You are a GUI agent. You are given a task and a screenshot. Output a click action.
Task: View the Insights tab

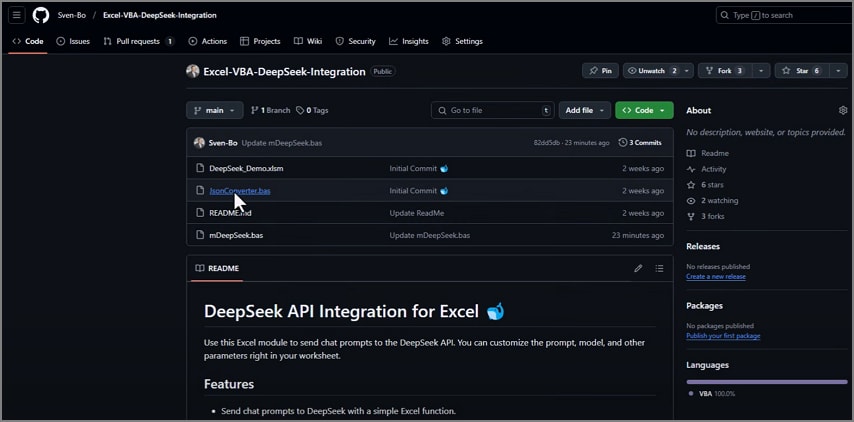click(409, 41)
